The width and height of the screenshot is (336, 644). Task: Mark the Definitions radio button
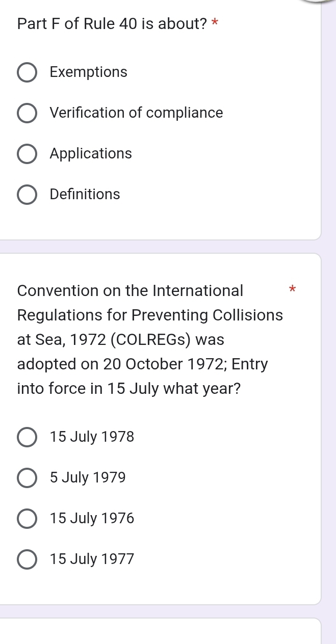[27, 195]
